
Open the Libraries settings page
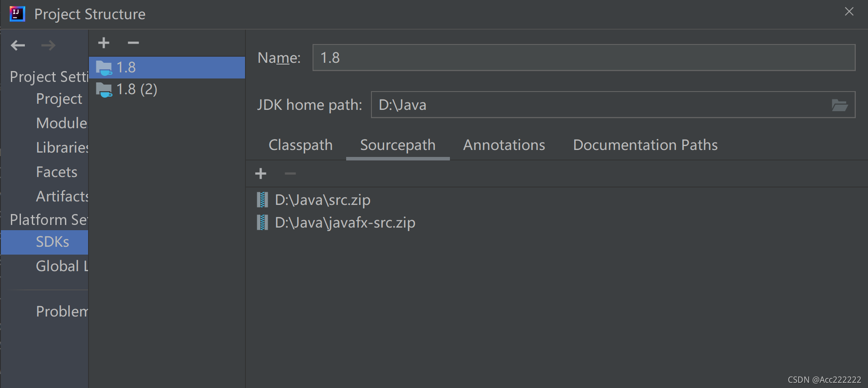[62, 147]
